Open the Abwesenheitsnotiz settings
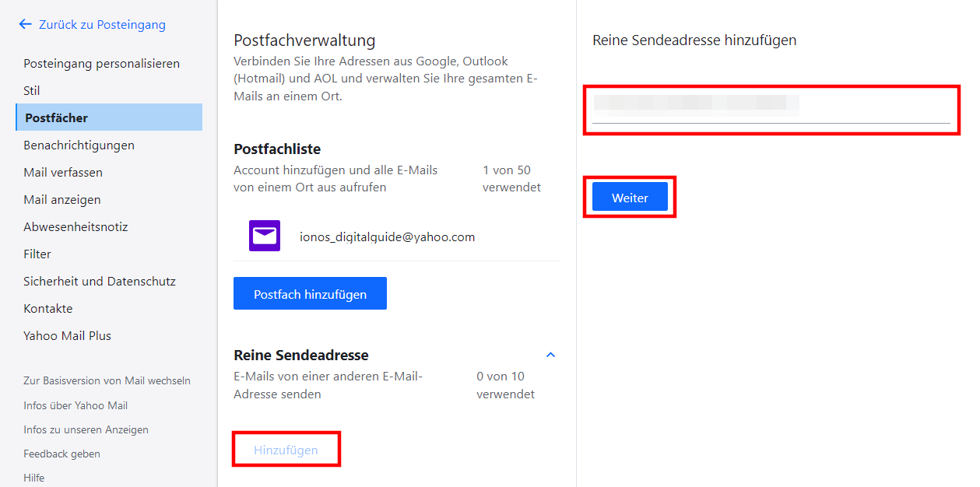 pyautogui.click(x=76, y=227)
